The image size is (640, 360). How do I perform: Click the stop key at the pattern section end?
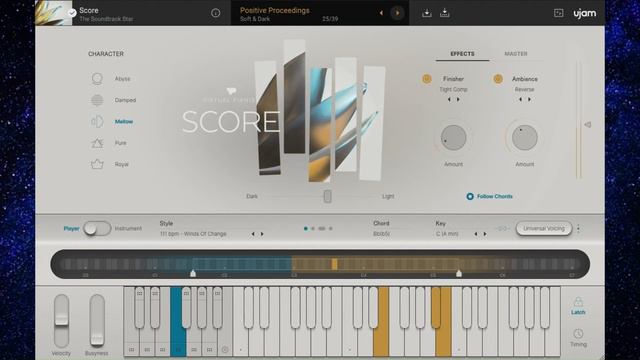click(x=225, y=350)
